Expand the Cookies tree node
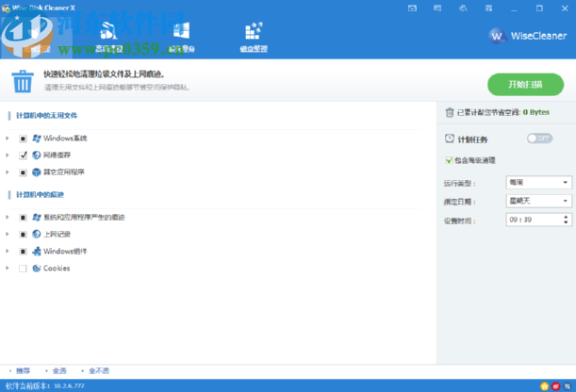Screen dimensions: 576x392 tap(8, 269)
